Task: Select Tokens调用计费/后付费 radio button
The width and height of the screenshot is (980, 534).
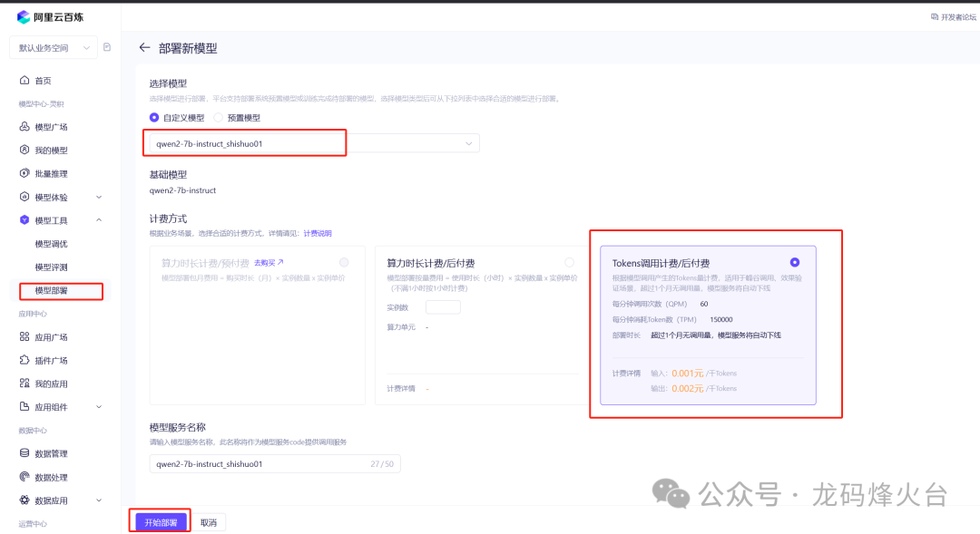Action: coord(794,262)
